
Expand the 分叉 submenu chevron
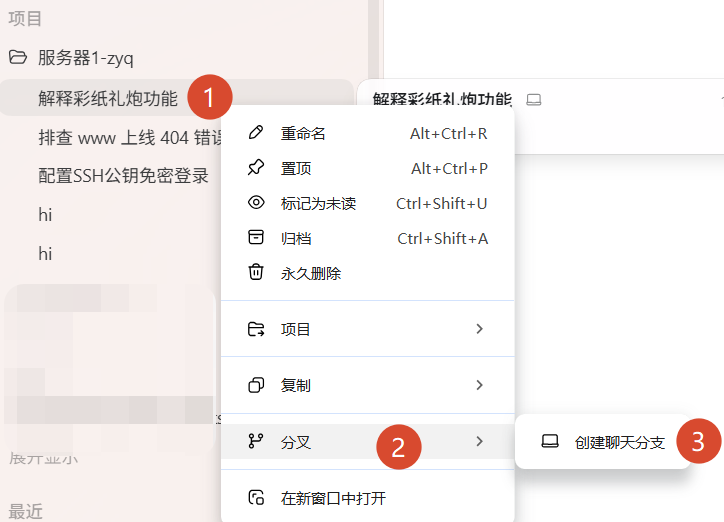(x=479, y=442)
